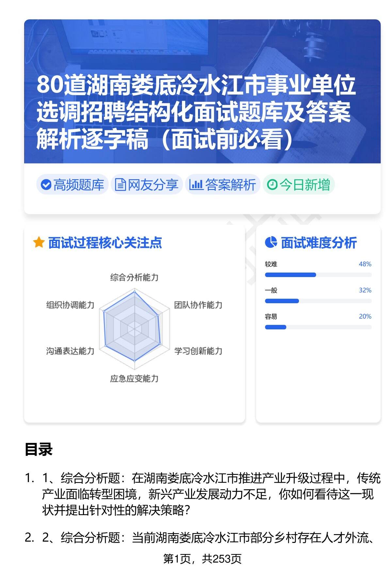Click the document icon beside 网友分享
Screen dimensions: 392x574
coord(120,185)
